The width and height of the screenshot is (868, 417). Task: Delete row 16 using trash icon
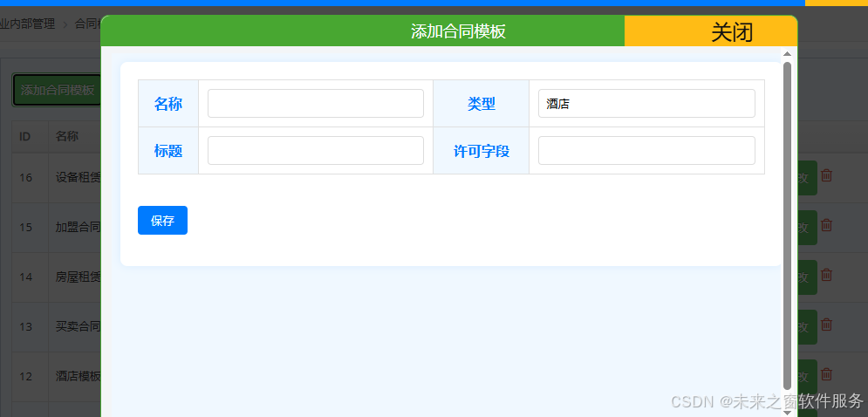click(826, 175)
